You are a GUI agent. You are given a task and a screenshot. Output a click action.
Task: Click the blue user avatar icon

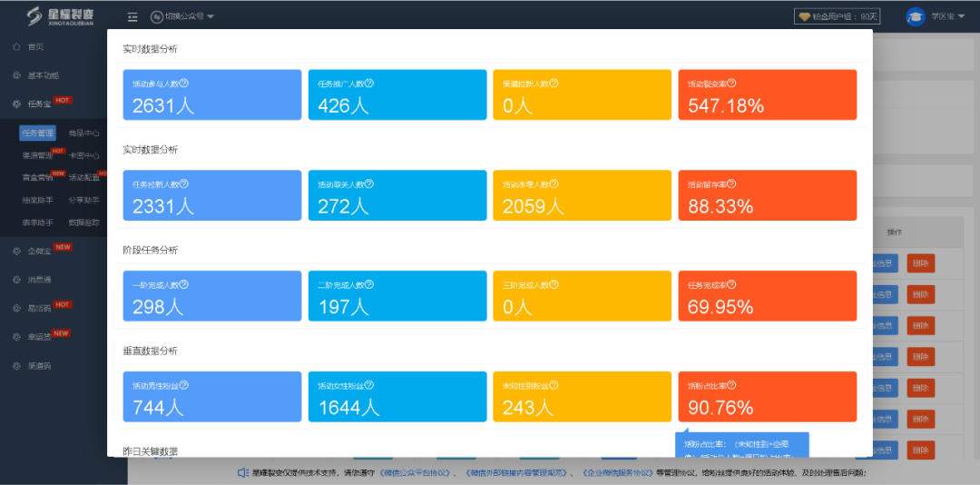click(x=916, y=16)
